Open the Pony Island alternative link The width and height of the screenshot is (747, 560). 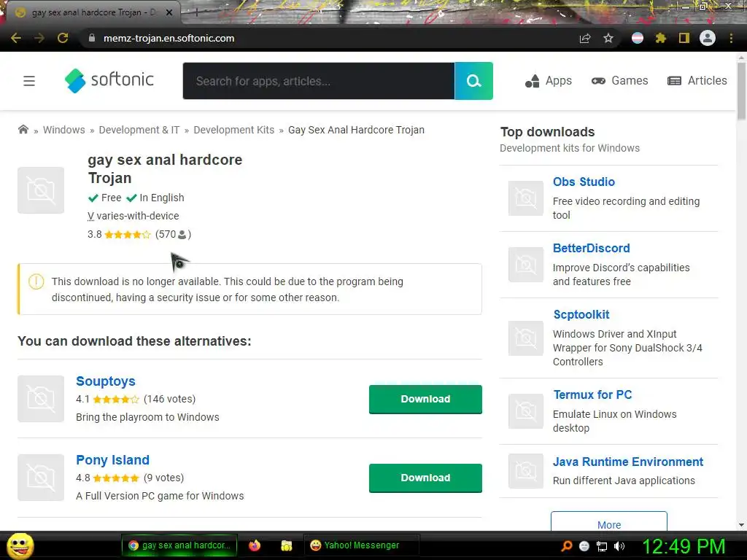coord(113,460)
